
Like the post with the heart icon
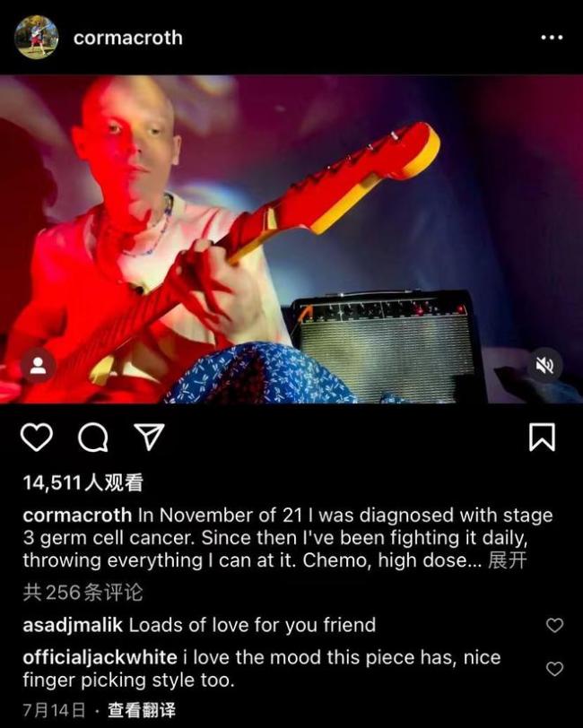coord(36,438)
